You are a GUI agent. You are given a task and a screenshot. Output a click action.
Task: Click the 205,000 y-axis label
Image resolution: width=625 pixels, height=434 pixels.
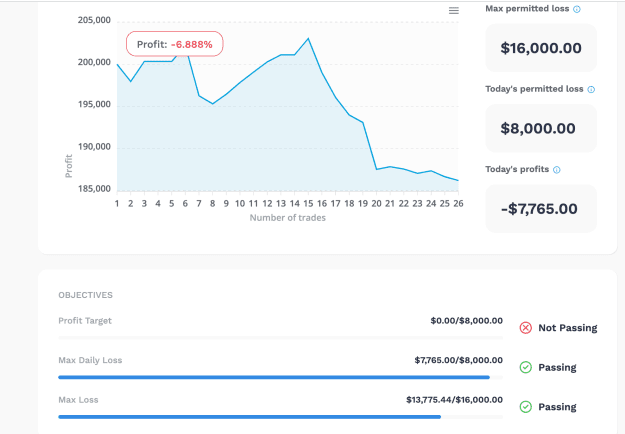[x=94, y=20]
